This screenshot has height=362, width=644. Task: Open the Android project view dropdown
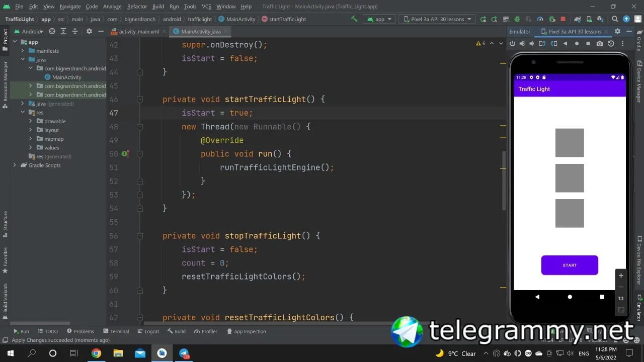29,31
